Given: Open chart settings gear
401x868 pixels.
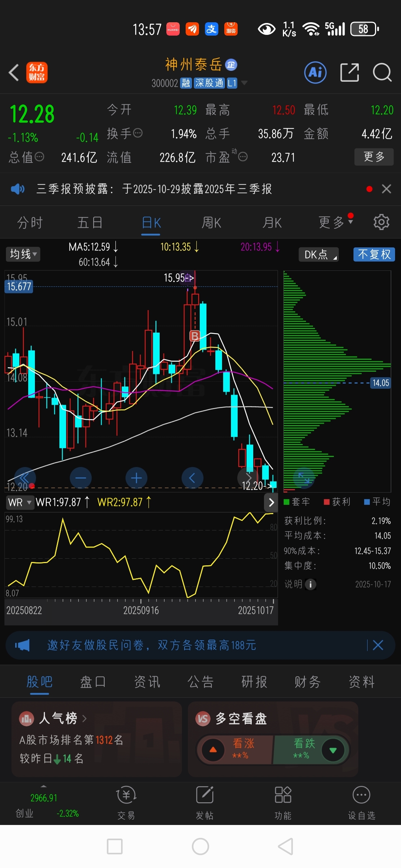Looking at the screenshot, I should point(381,222).
